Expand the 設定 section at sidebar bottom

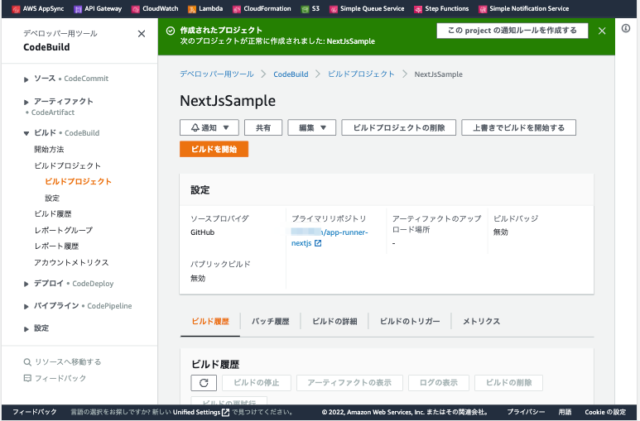coord(26,329)
